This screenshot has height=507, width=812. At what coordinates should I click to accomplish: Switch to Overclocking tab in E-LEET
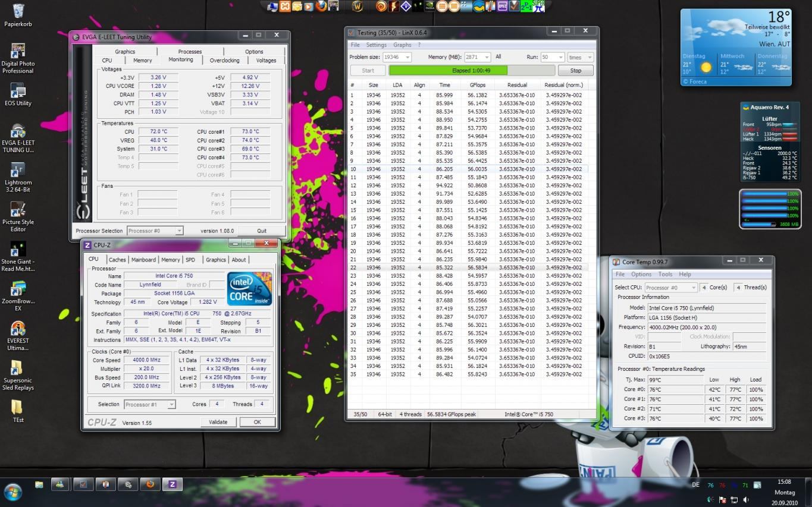click(224, 60)
